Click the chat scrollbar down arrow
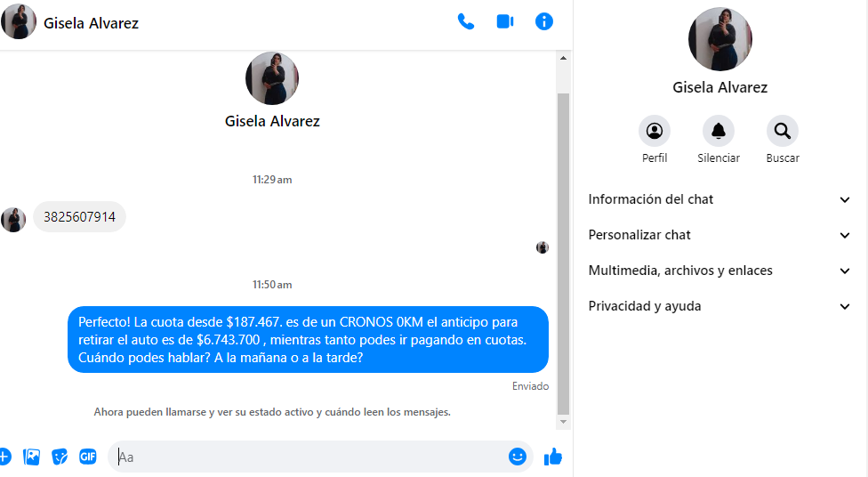This screenshot has width=868, height=477. pyautogui.click(x=563, y=422)
